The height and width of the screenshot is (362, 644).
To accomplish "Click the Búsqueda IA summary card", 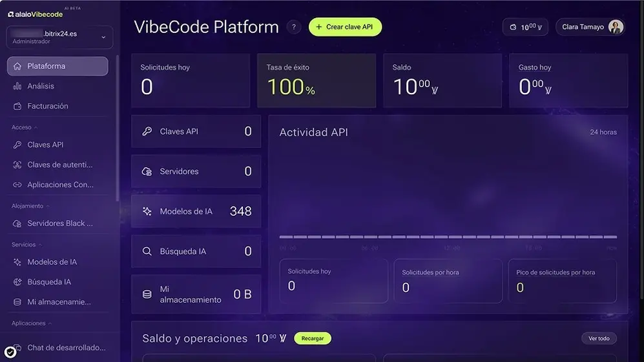I will [196, 251].
